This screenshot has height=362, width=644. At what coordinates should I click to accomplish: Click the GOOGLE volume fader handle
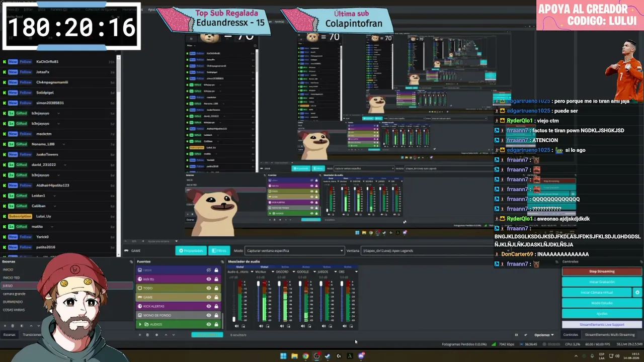(x=300, y=285)
